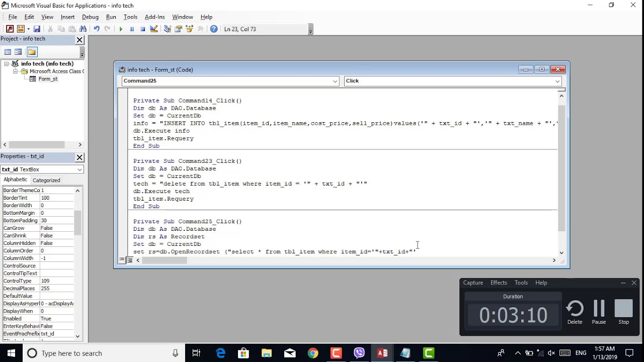Click the Break pause icon in VBA toolbar
Screen dimensions: 644x362
(x=132, y=29)
